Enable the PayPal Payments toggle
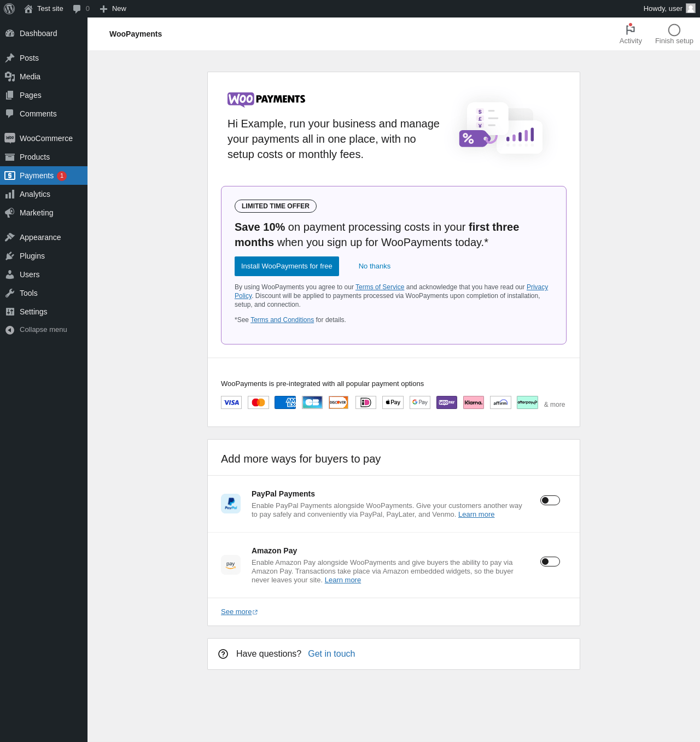This screenshot has height=742, width=700. [x=550, y=500]
